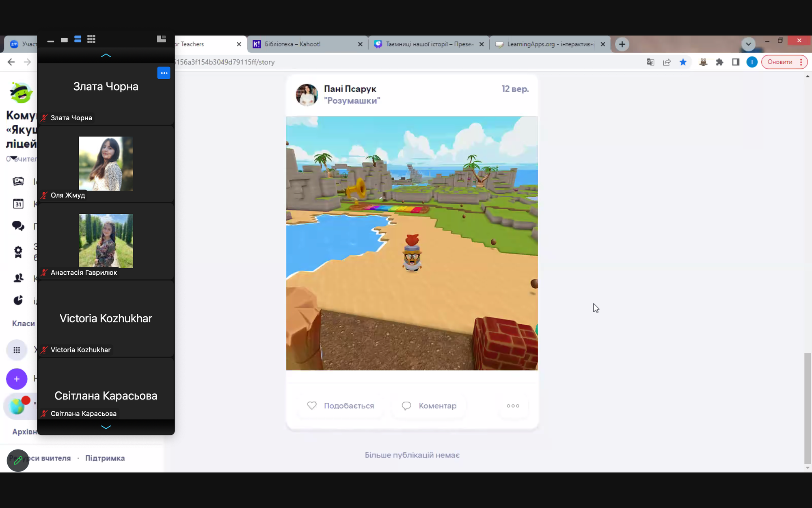
Task: Click the Оновити update button
Action: (x=780, y=62)
